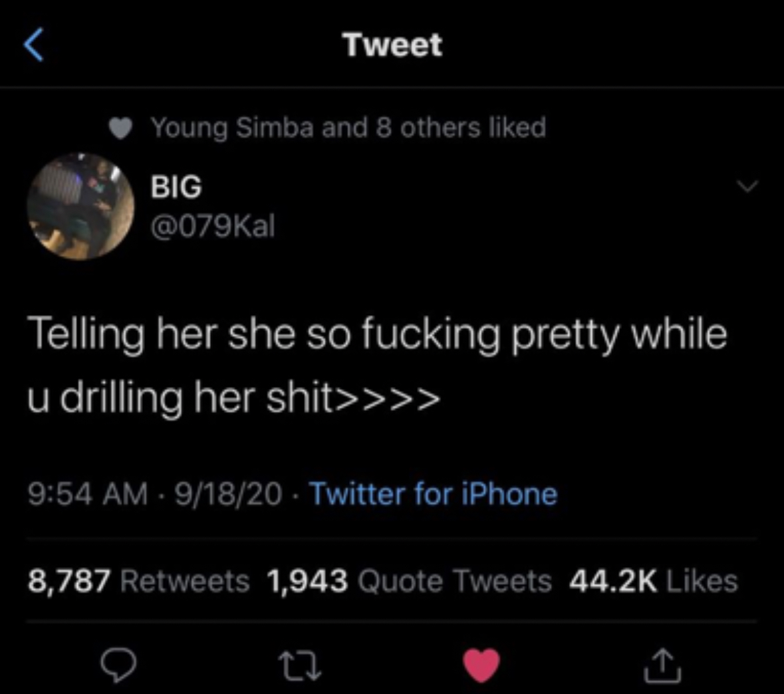This screenshot has height=694, width=784.
Task: Click the gray heart next to 'Young Simba and 8 others liked'
Action: tap(121, 127)
